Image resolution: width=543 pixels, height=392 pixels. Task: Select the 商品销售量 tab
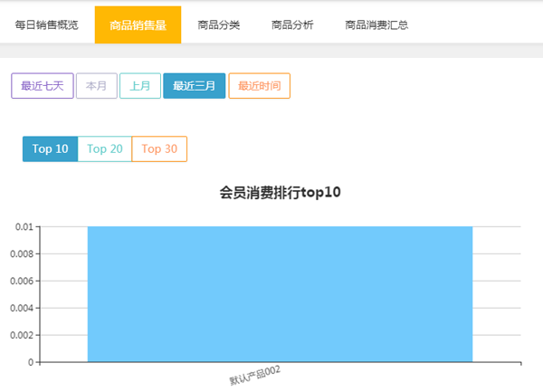[x=138, y=25]
